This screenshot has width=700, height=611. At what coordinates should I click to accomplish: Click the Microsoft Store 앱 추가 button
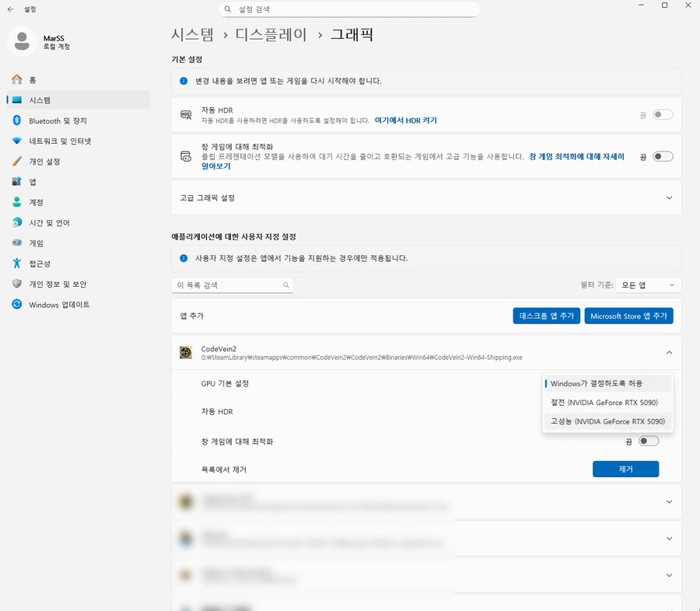(628, 316)
